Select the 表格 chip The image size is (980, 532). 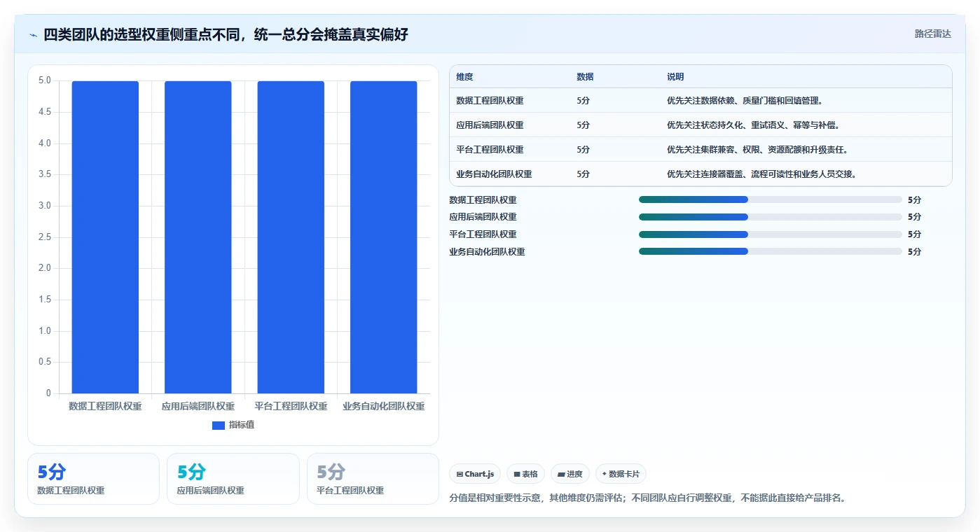tap(525, 474)
